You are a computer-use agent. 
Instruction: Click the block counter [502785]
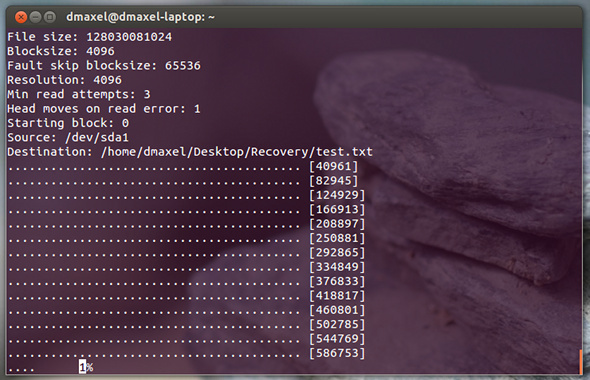[x=337, y=324]
